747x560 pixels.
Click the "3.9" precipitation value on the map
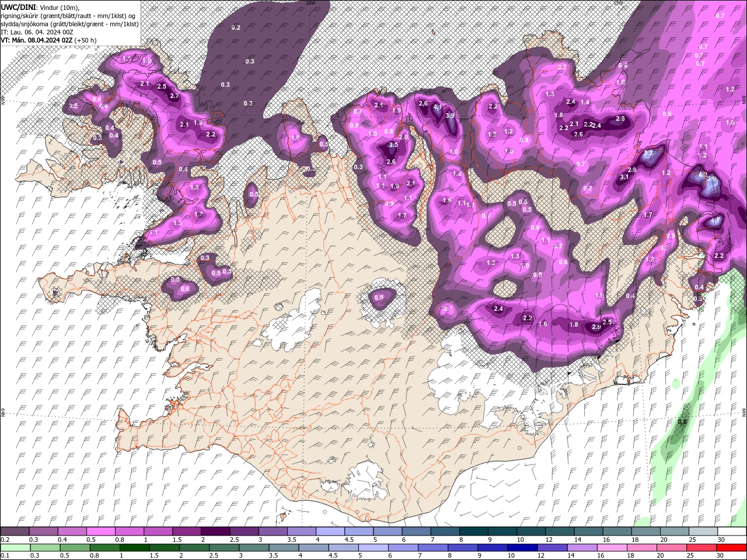coord(450,116)
